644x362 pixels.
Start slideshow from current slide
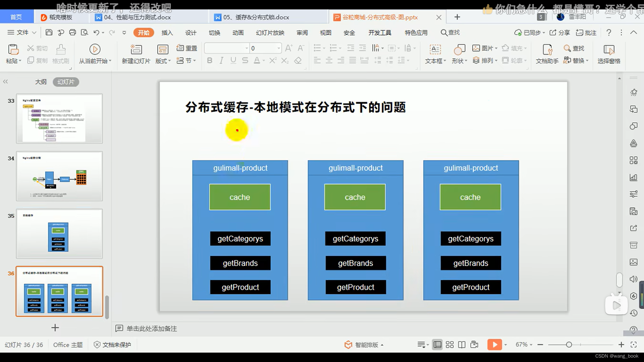[95, 49]
